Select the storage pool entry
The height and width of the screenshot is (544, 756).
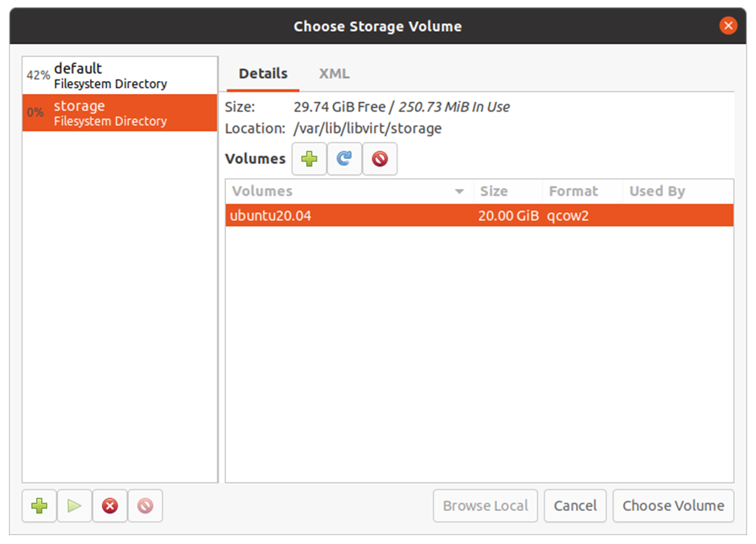[x=120, y=112]
